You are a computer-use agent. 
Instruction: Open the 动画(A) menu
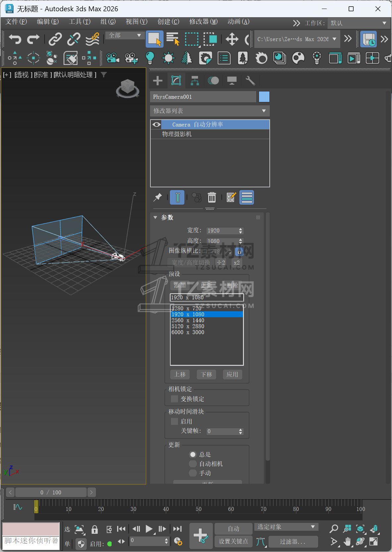click(238, 22)
